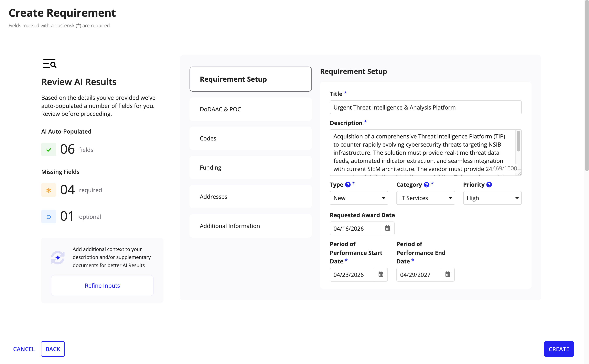Click the green checkmark auto-populated icon
Viewport: 589px width, 364px height.
coord(49,150)
